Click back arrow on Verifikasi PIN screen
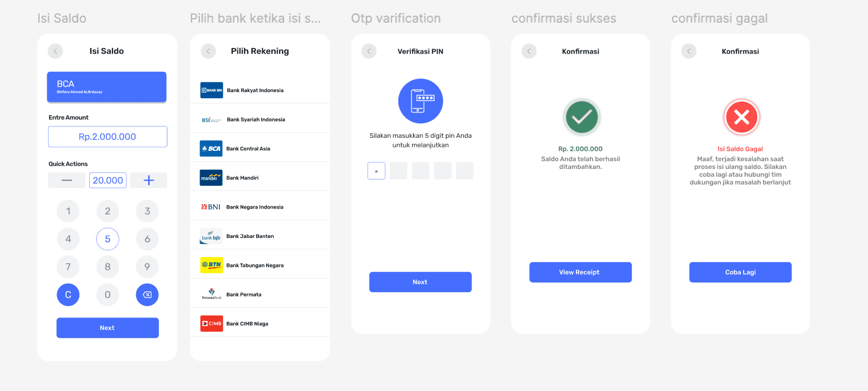This screenshot has height=391, width=868. pos(369,51)
